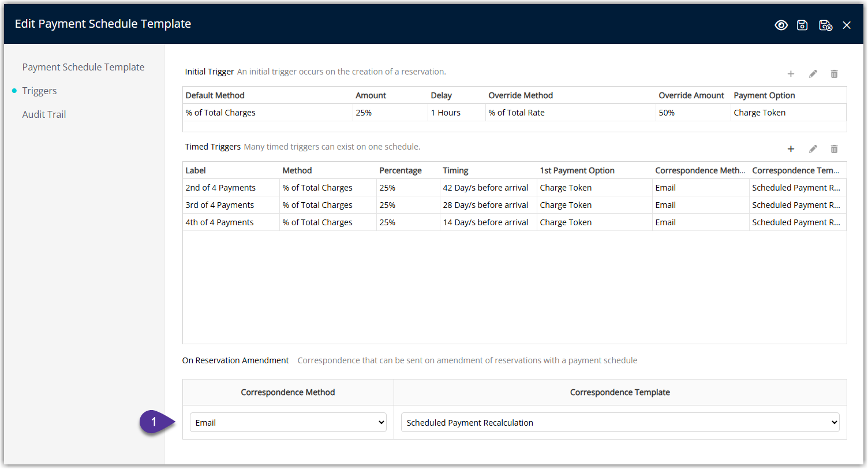
Task: Click the eye preview icon in header
Action: 781,25
